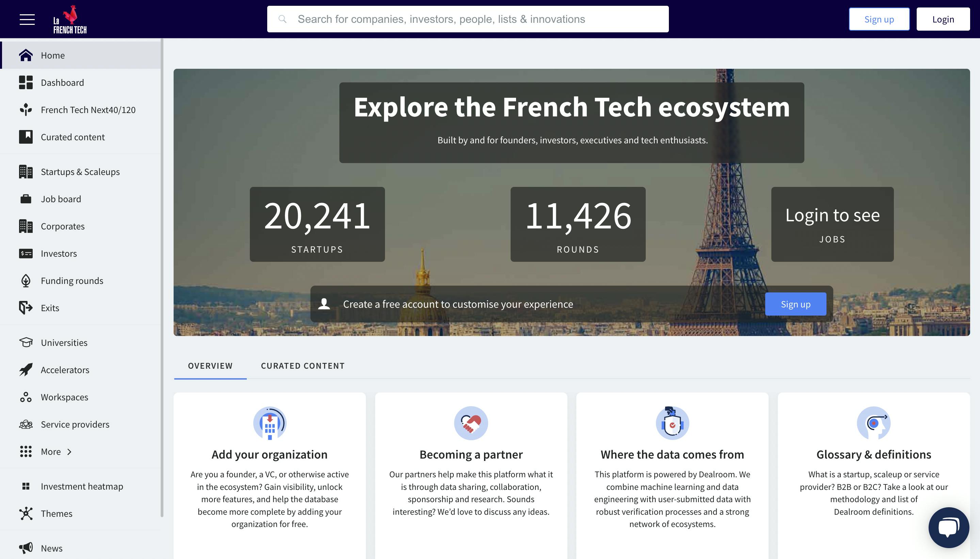Switch to the Curated Content tab
This screenshot has height=559, width=980.
pyautogui.click(x=303, y=366)
